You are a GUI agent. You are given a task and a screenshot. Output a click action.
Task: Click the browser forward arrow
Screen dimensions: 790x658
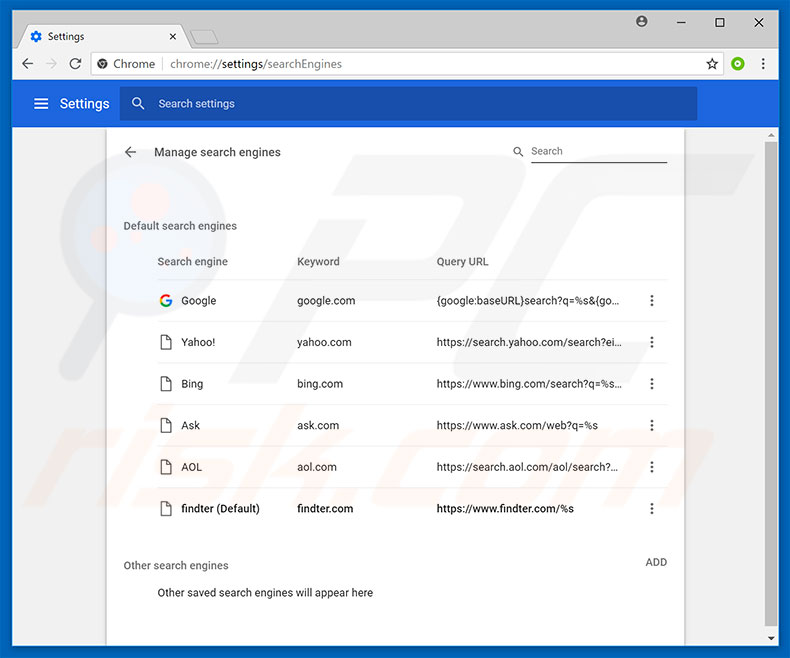pyautogui.click(x=51, y=64)
